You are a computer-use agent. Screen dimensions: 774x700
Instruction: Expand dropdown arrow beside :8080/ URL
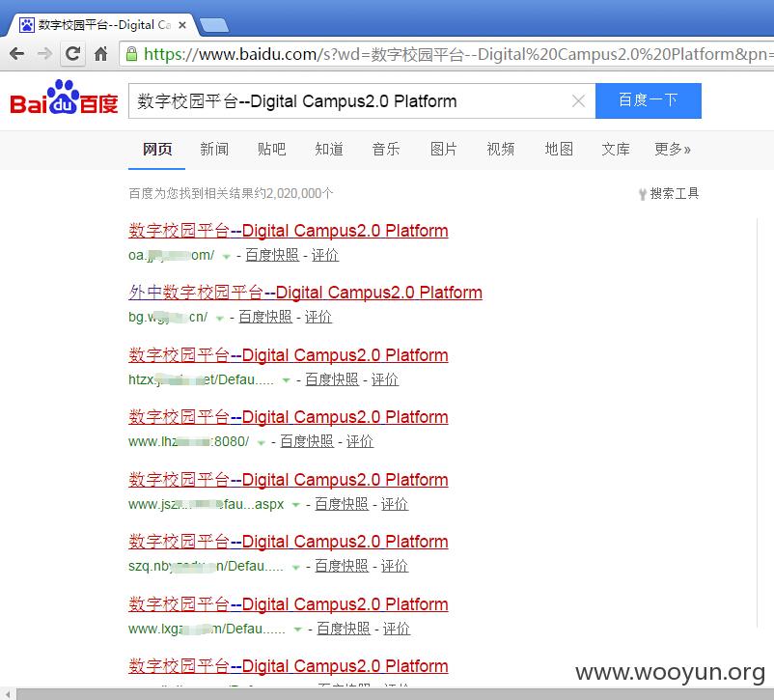pos(262,442)
